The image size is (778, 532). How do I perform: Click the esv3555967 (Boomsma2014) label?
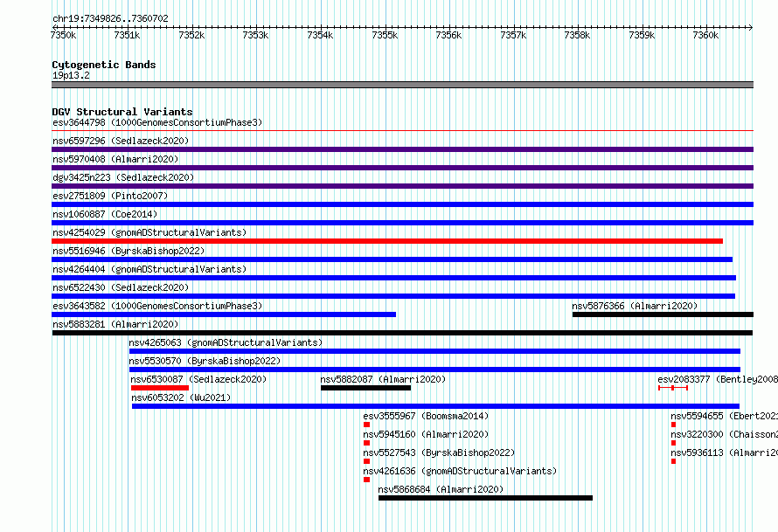(x=426, y=416)
